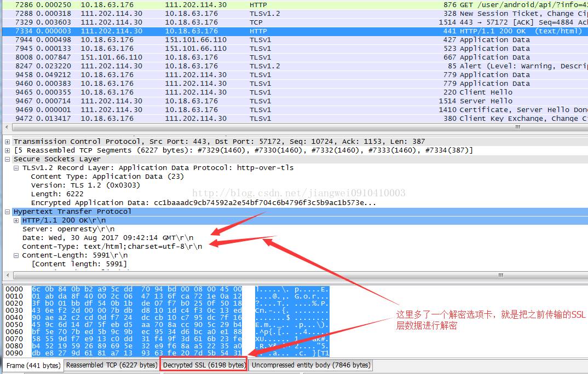Viewport: 588px width, 374px height.
Task: Click the Length: 6222 field
Action: click(57, 194)
